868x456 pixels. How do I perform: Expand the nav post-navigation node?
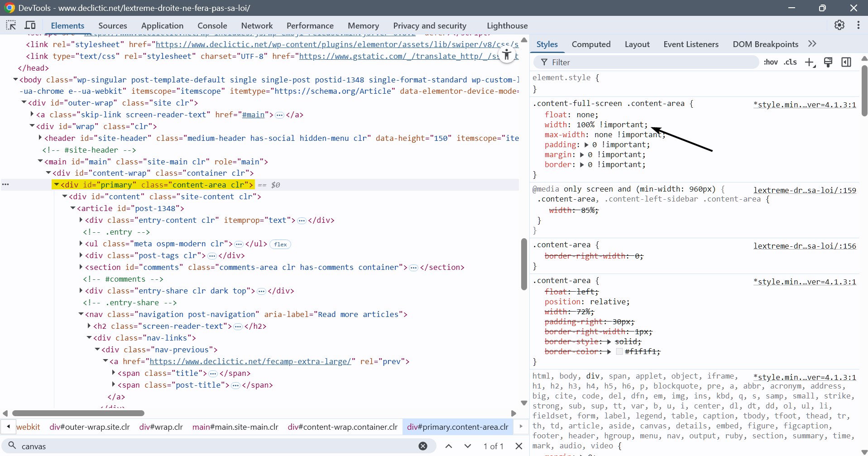tap(81, 314)
